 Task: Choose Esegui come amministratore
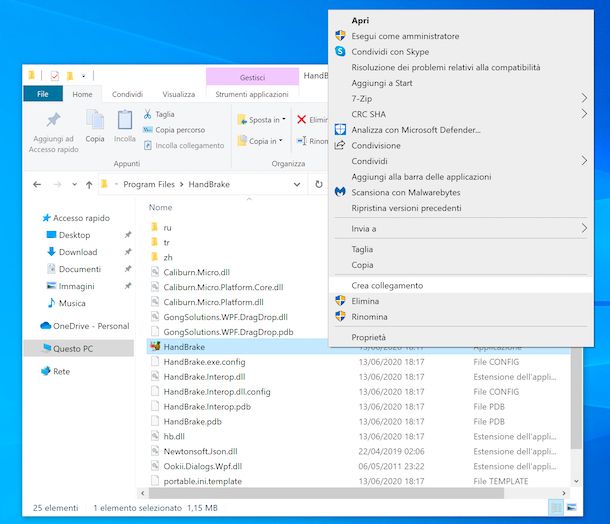click(461, 36)
